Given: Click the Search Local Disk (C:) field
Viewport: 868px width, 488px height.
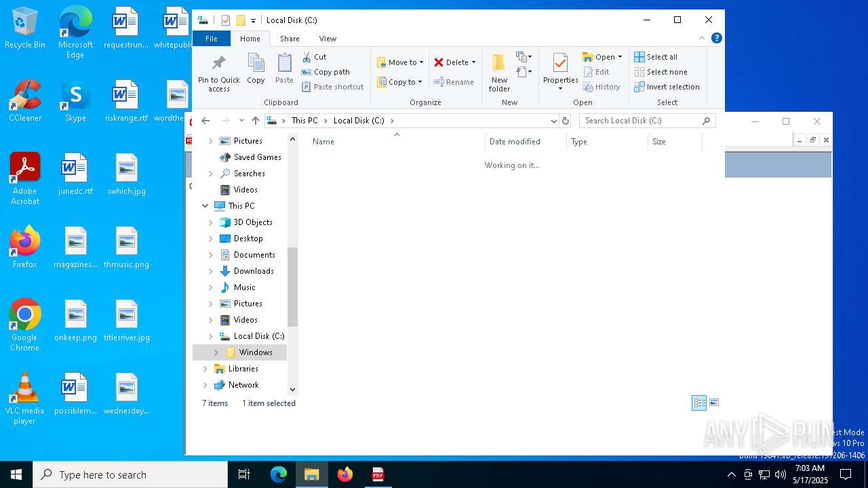Looking at the screenshot, I should coord(648,121).
